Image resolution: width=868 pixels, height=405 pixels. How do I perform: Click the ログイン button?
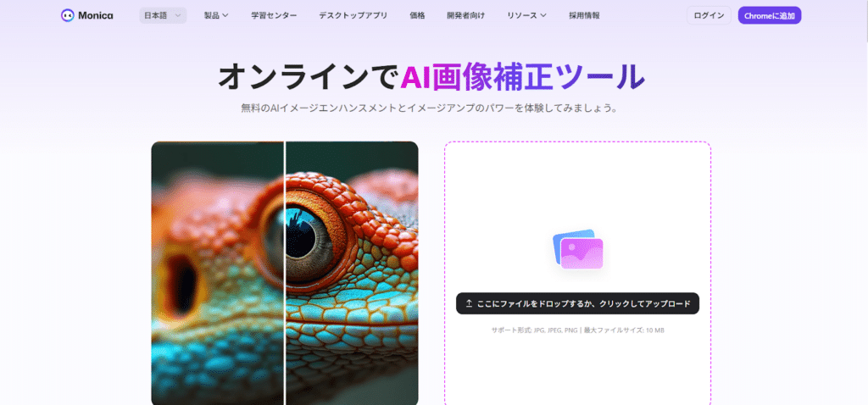click(x=709, y=15)
